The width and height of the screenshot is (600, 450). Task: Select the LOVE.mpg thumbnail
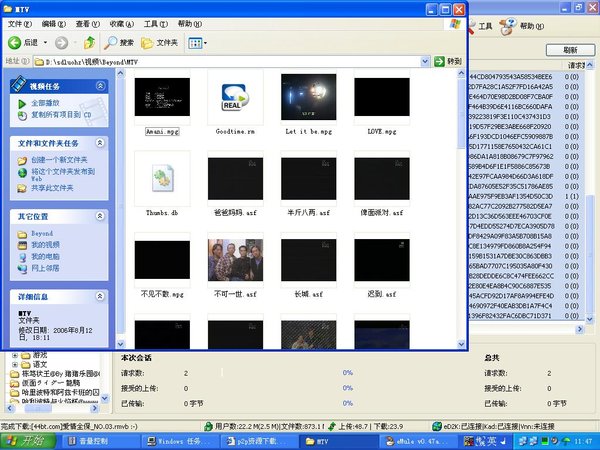[x=382, y=97]
